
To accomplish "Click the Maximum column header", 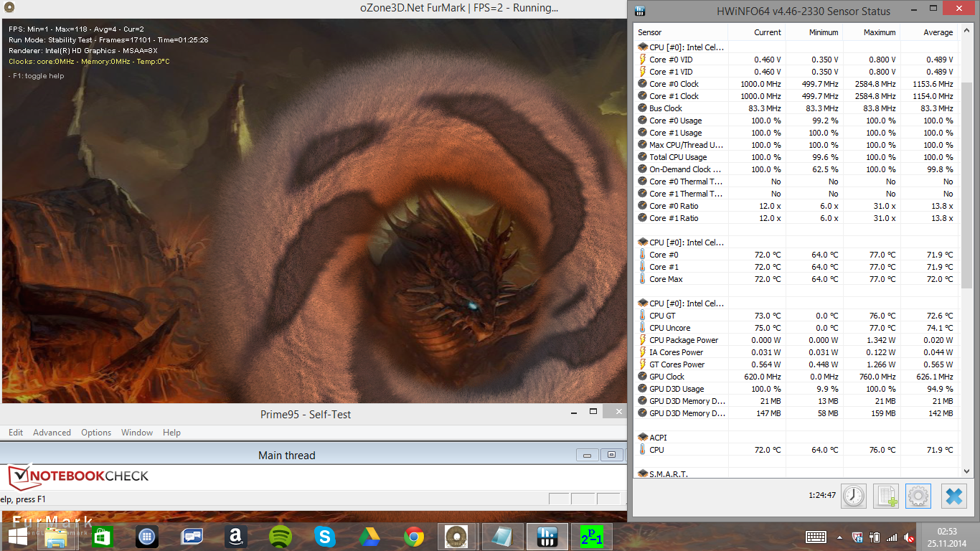I will pyautogui.click(x=871, y=32).
